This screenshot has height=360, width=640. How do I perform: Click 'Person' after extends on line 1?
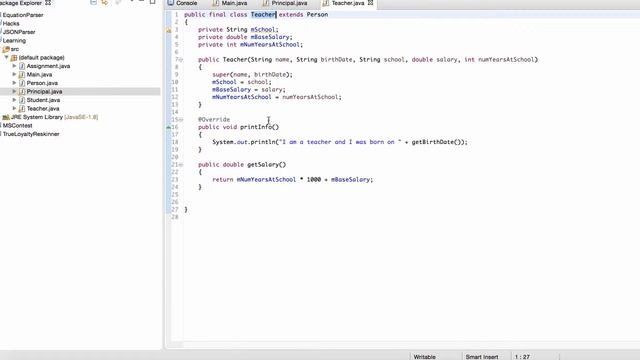pos(317,15)
